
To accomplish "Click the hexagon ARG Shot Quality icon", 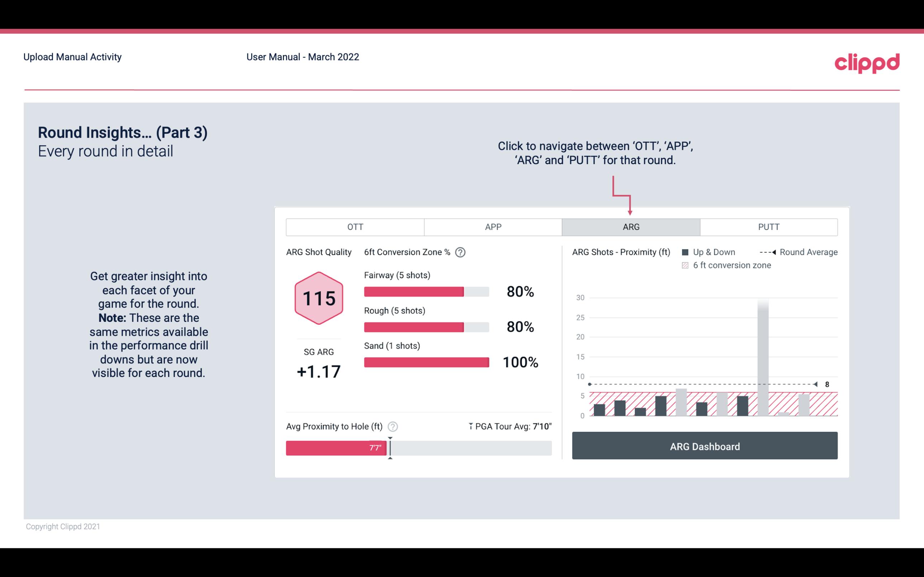I will 318,299.
